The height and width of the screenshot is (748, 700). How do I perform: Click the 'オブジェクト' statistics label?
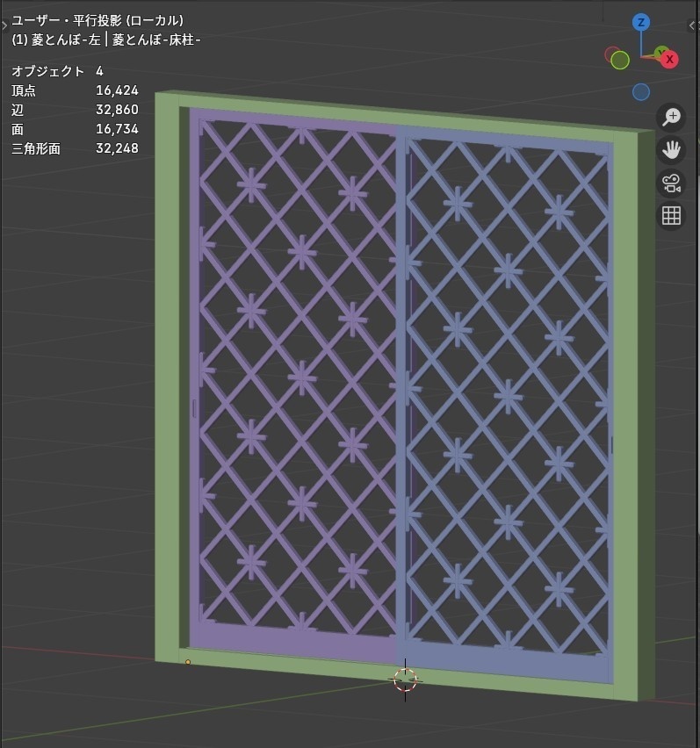pos(47,71)
